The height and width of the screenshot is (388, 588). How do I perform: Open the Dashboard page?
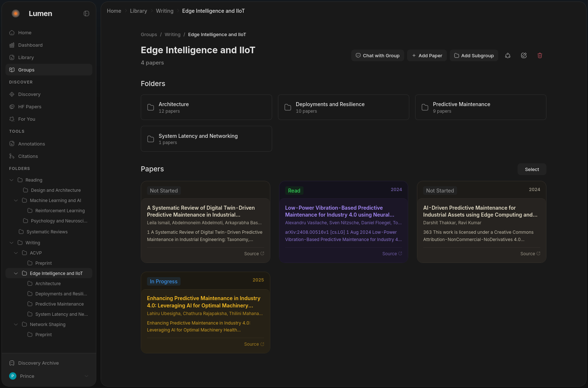(49, 45)
